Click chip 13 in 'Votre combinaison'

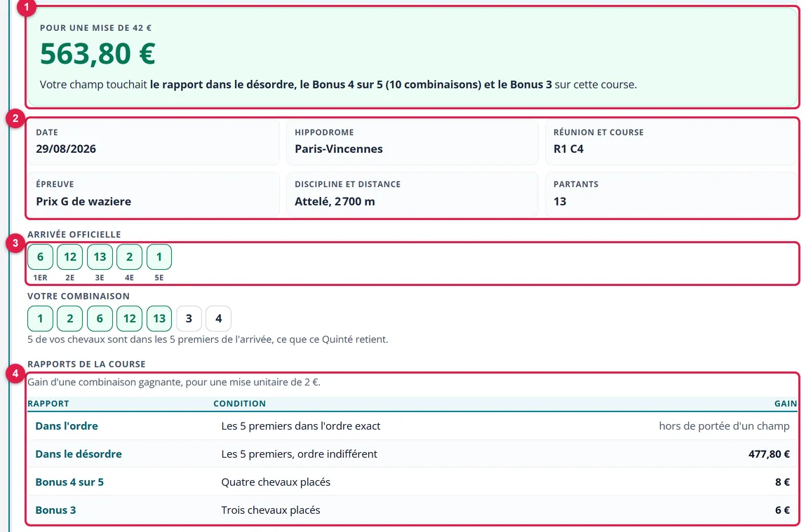159,318
